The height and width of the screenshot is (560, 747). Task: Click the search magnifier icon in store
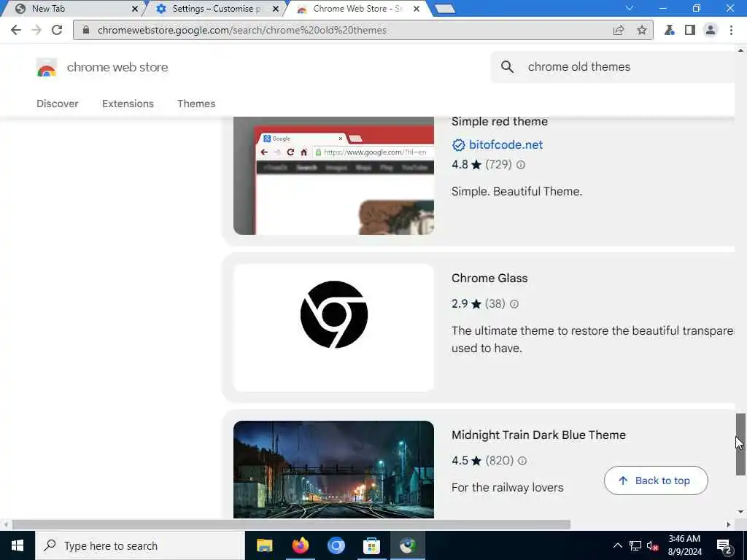(x=508, y=66)
